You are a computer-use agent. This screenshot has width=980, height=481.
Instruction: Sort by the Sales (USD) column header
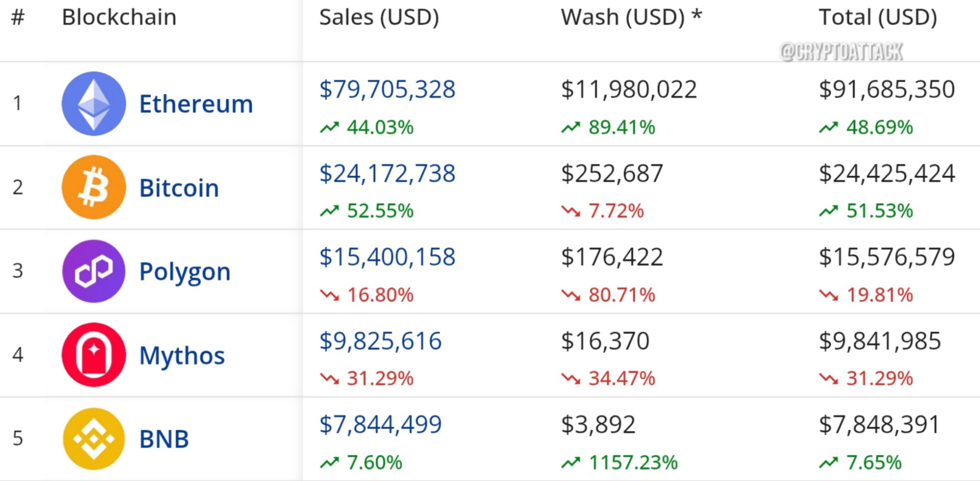tap(379, 18)
